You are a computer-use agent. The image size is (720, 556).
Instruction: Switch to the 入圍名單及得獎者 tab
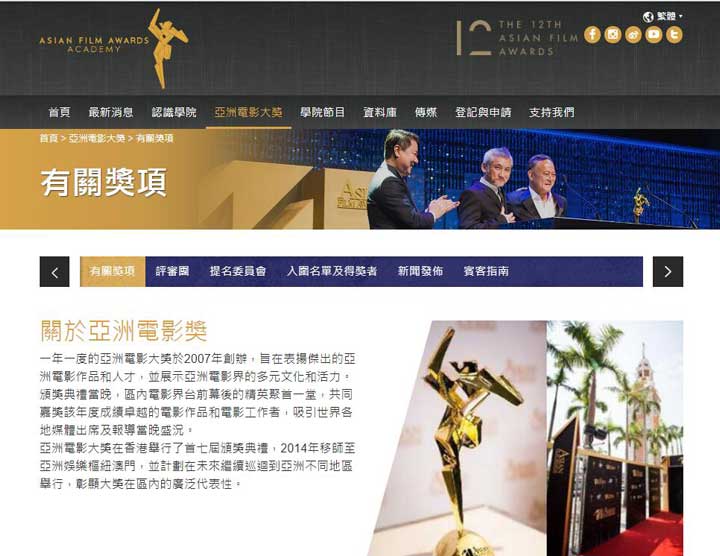point(332,271)
